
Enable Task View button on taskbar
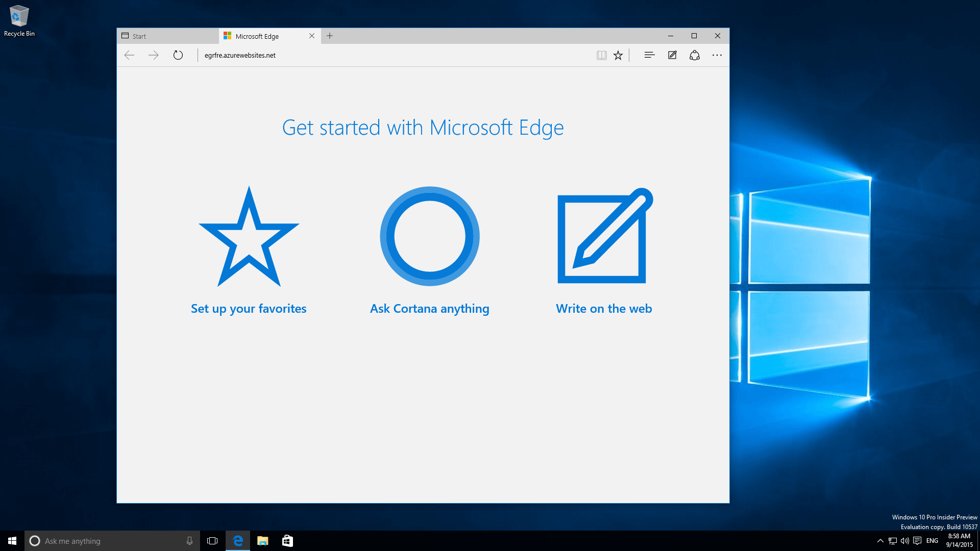[212, 540]
